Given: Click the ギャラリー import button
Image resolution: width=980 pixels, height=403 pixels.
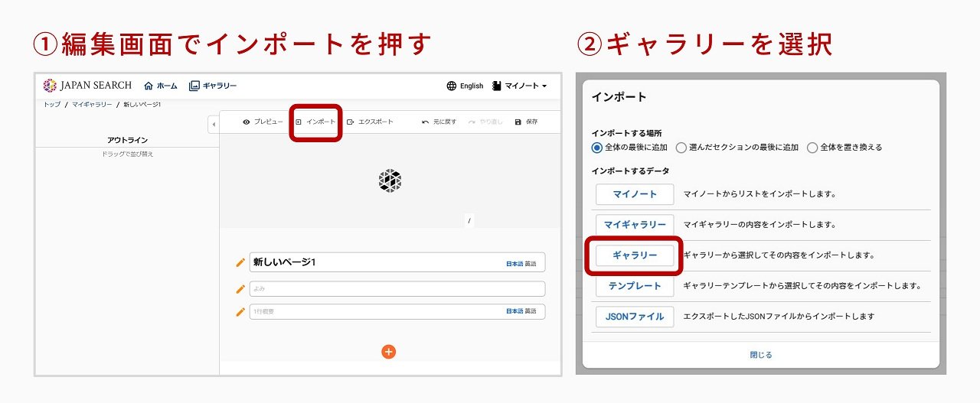Looking at the screenshot, I should (x=635, y=255).
